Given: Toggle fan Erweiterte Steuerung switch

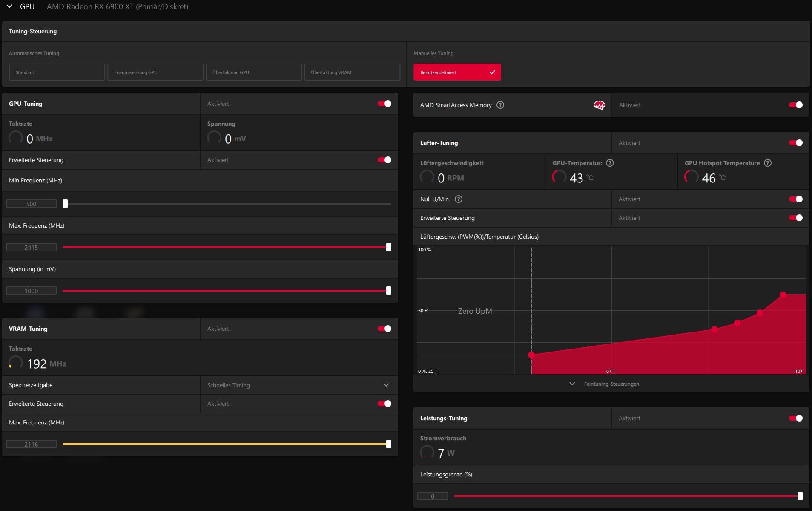Looking at the screenshot, I should pyautogui.click(x=796, y=218).
